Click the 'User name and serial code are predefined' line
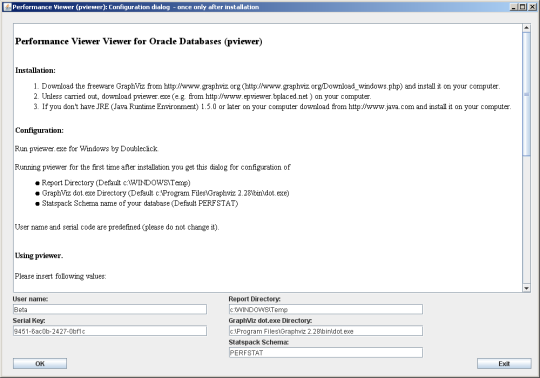The height and width of the screenshot is (378, 540). tap(117, 227)
